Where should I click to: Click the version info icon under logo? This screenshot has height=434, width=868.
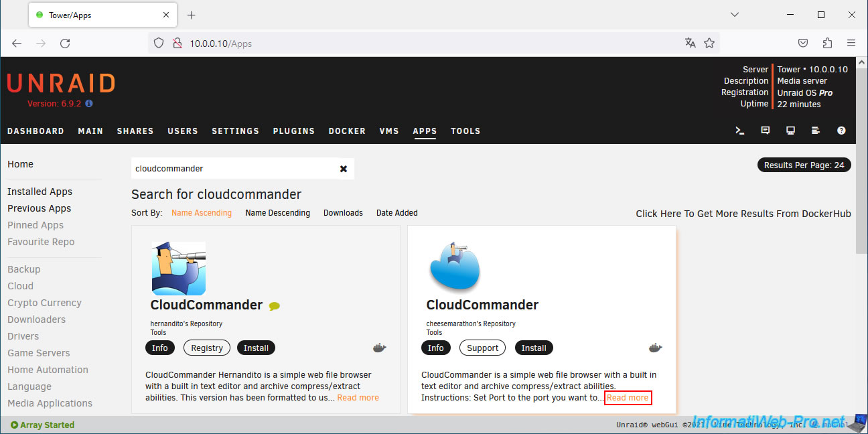point(89,104)
